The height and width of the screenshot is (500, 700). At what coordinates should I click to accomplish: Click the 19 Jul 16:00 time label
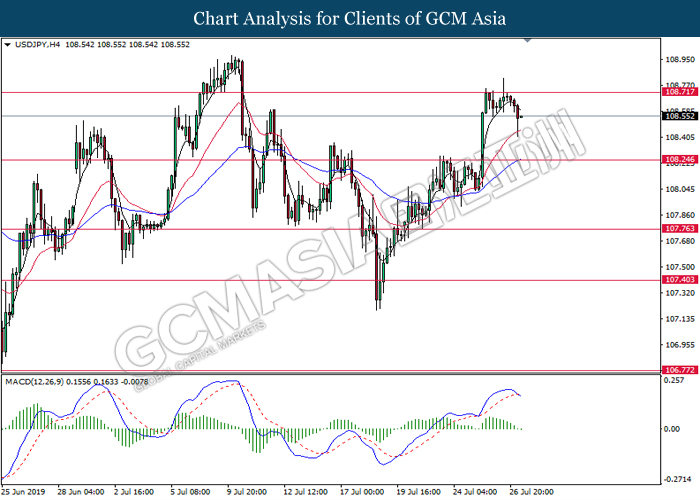pyautogui.click(x=418, y=492)
